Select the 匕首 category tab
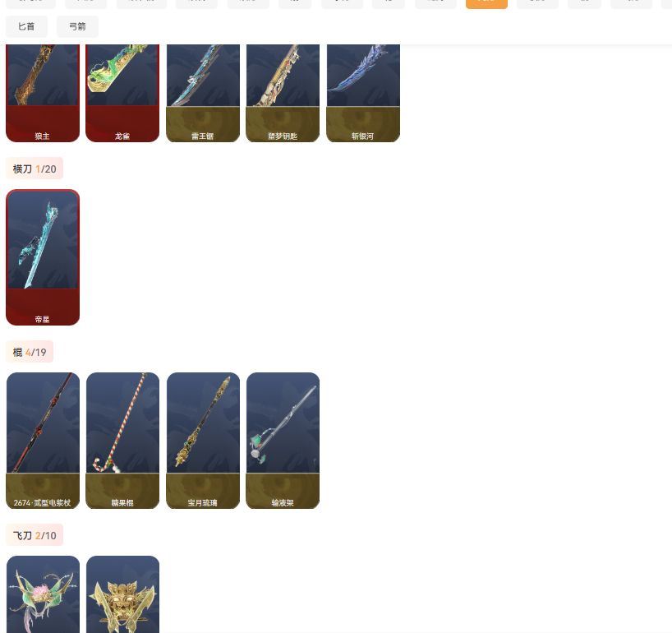 pyautogui.click(x=26, y=26)
